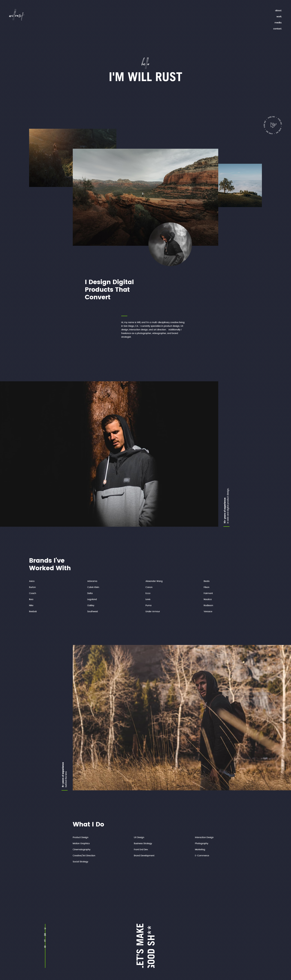
Task: Click the E-Commerce service entry
Action: [x=202, y=856]
